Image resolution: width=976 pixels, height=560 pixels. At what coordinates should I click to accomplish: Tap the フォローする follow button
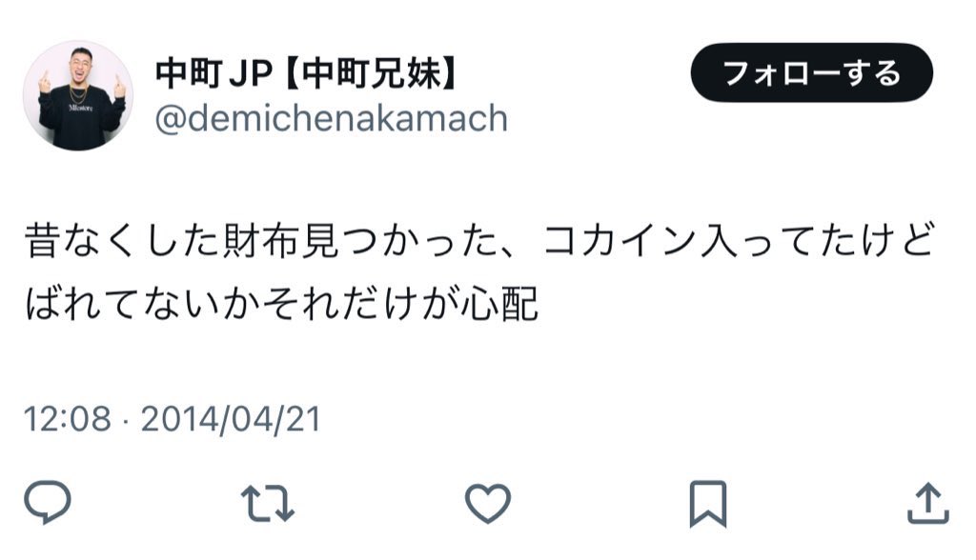tap(812, 72)
